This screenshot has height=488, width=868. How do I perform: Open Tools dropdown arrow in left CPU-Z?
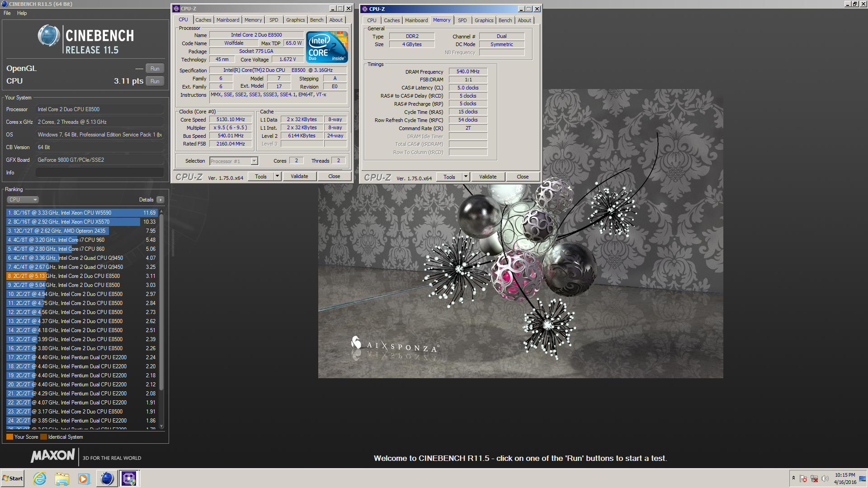click(x=277, y=176)
